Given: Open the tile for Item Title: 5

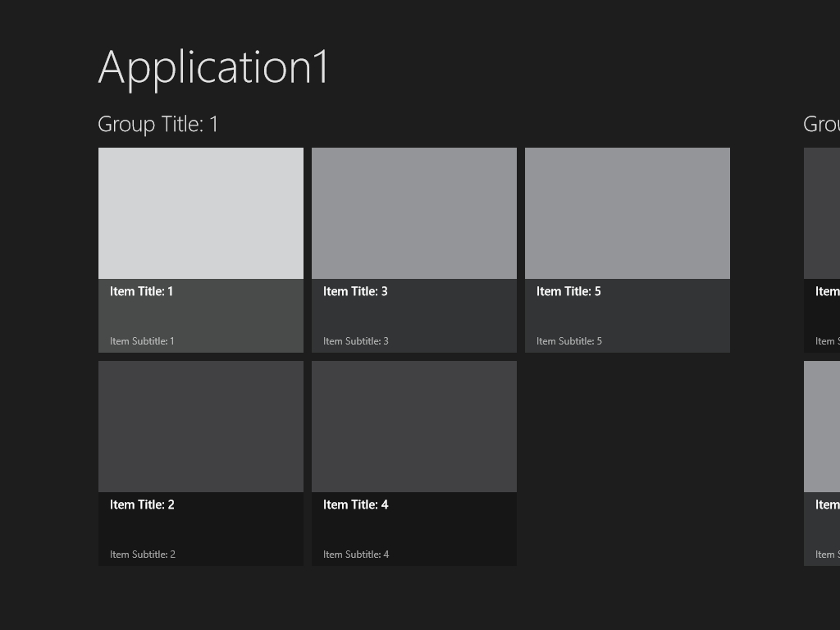Looking at the screenshot, I should (x=627, y=213).
